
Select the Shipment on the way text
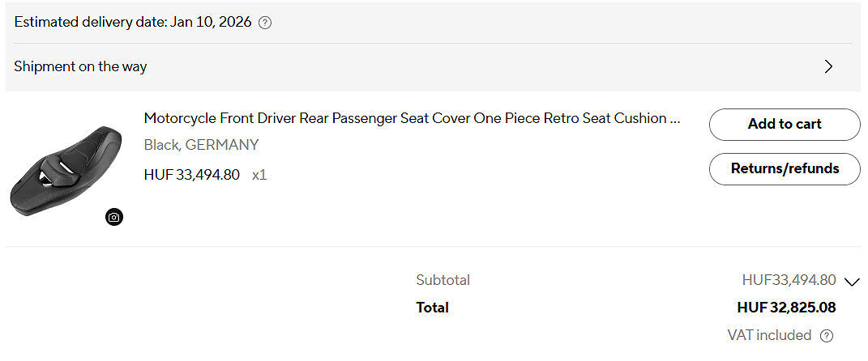coord(80,66)
